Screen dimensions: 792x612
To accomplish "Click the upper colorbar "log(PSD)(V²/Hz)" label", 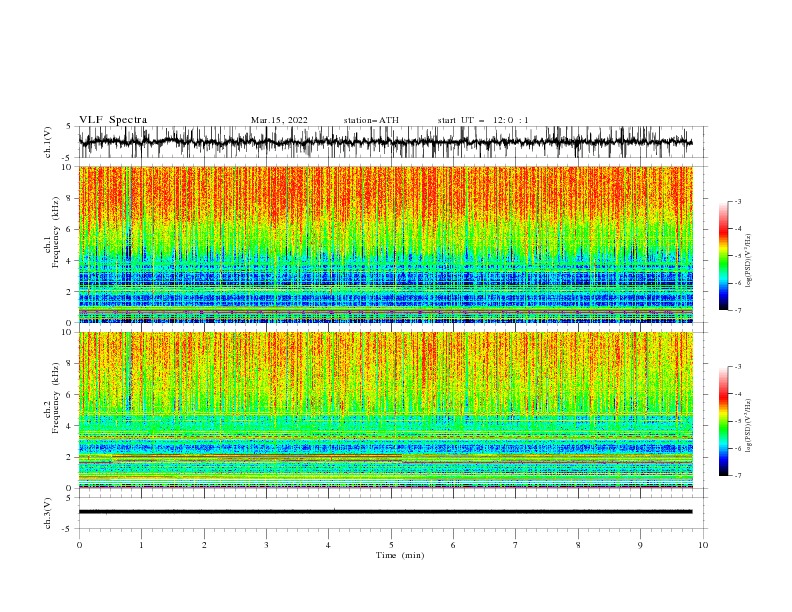I will coord(749,261).
